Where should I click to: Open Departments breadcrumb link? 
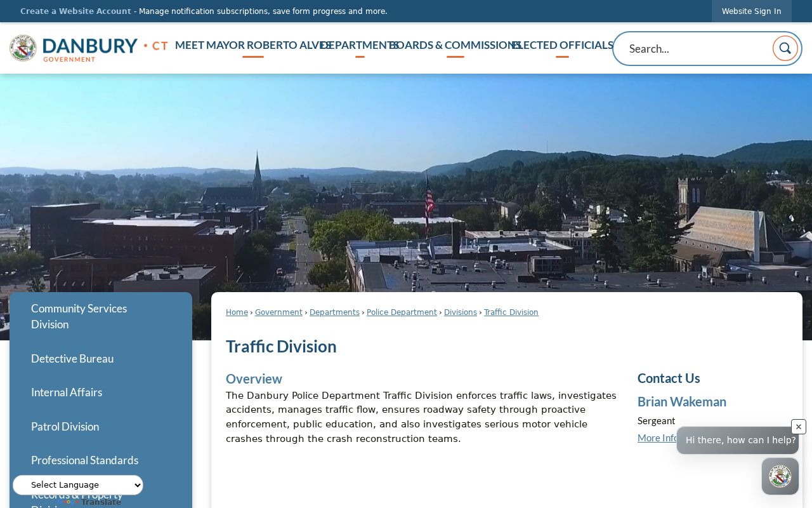click(x=334, y=312)
